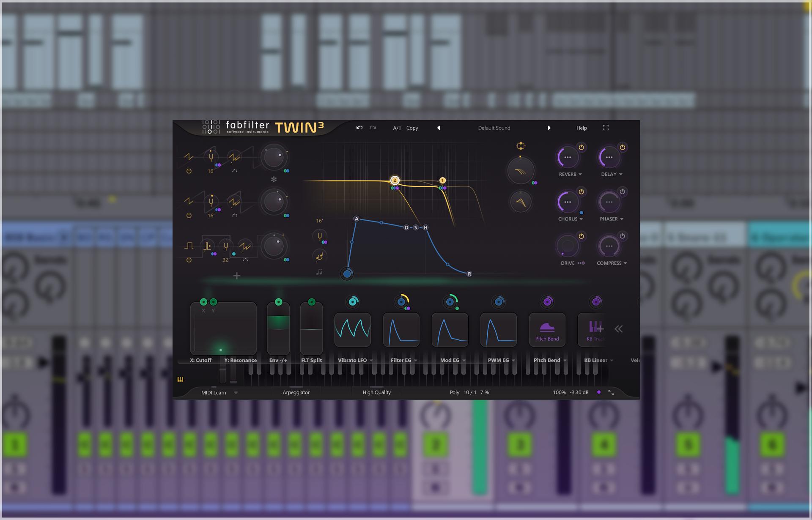Click the filter peak resonance knob
The image size is (812, 520).
click(521, 202)
